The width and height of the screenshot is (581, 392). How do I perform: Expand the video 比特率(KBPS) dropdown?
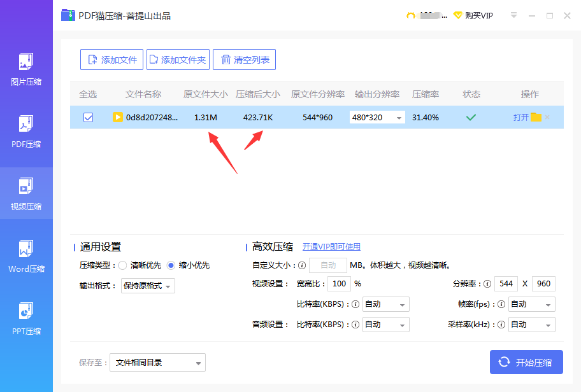click(385, 304)
